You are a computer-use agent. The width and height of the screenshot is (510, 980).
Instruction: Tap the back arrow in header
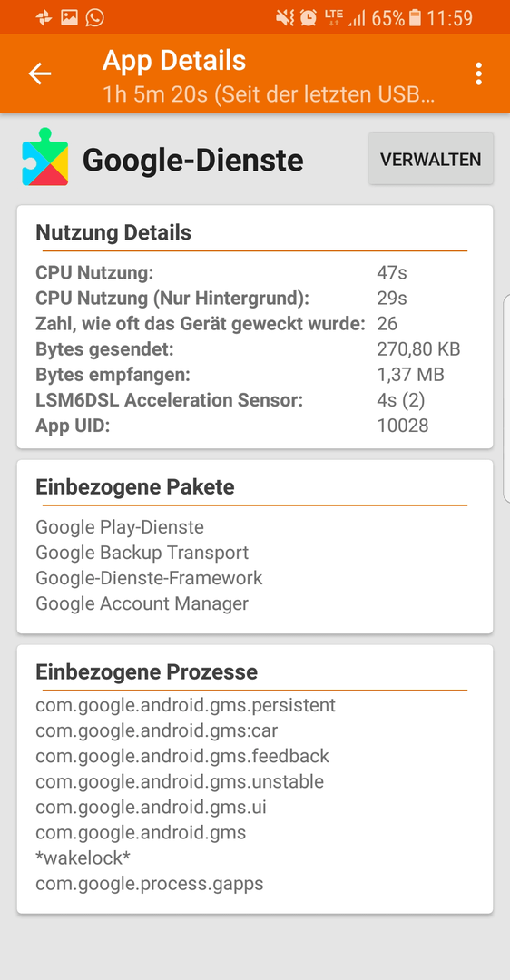tap(39, 73)
